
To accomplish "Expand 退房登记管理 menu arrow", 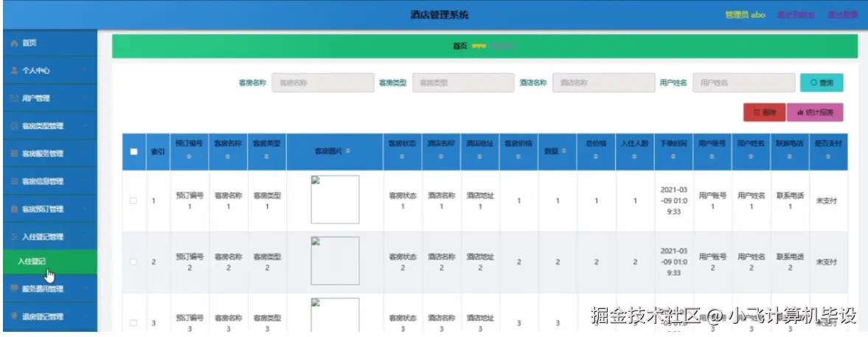I will coord(86,316).
